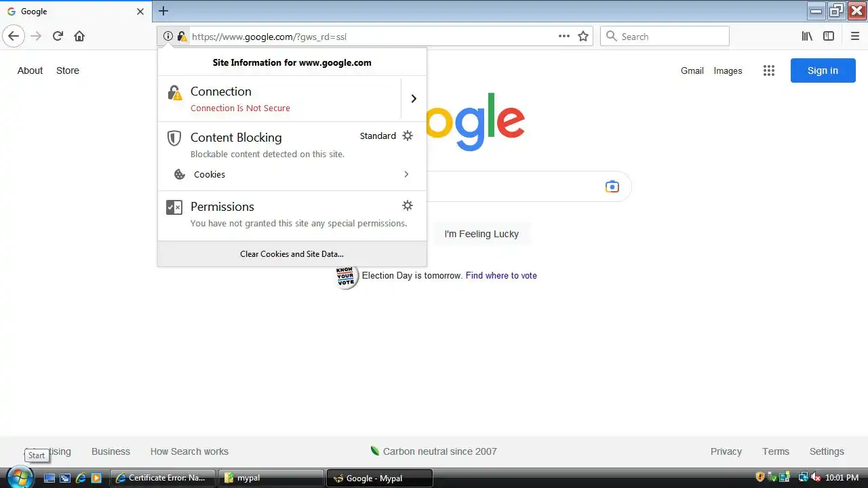Open Settings footer link
The image size is (868, 488).
point(827,451)
